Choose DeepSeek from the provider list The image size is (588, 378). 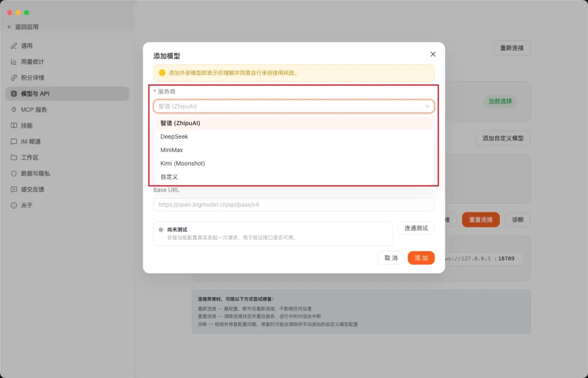[293, 137]
